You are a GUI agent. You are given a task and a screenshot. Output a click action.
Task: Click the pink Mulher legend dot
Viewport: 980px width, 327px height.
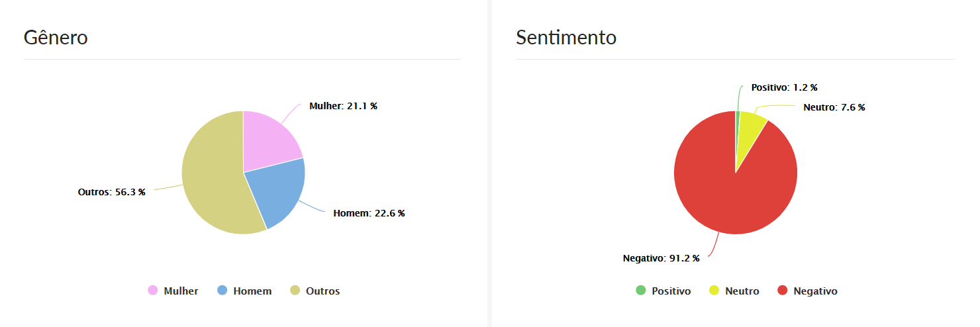click(153, 291)
